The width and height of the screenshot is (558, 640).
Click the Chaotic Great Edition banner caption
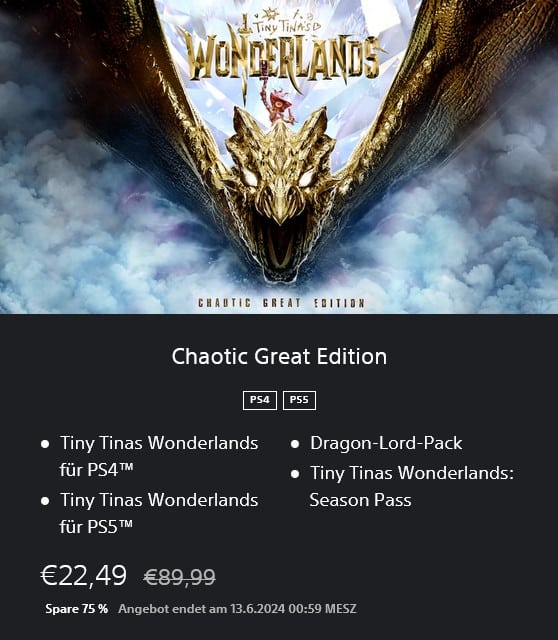click(281, 303)
